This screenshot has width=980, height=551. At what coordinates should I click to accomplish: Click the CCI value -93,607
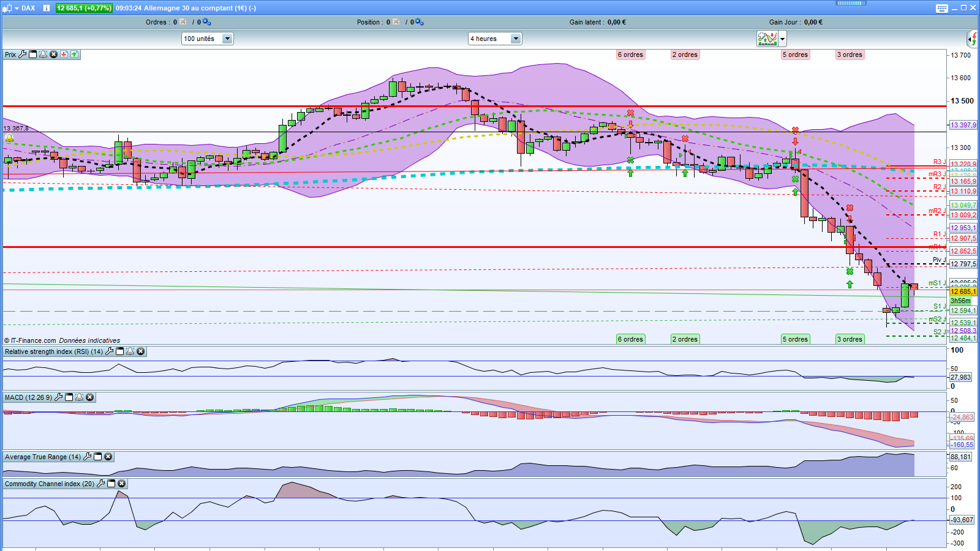click(962, 520)
